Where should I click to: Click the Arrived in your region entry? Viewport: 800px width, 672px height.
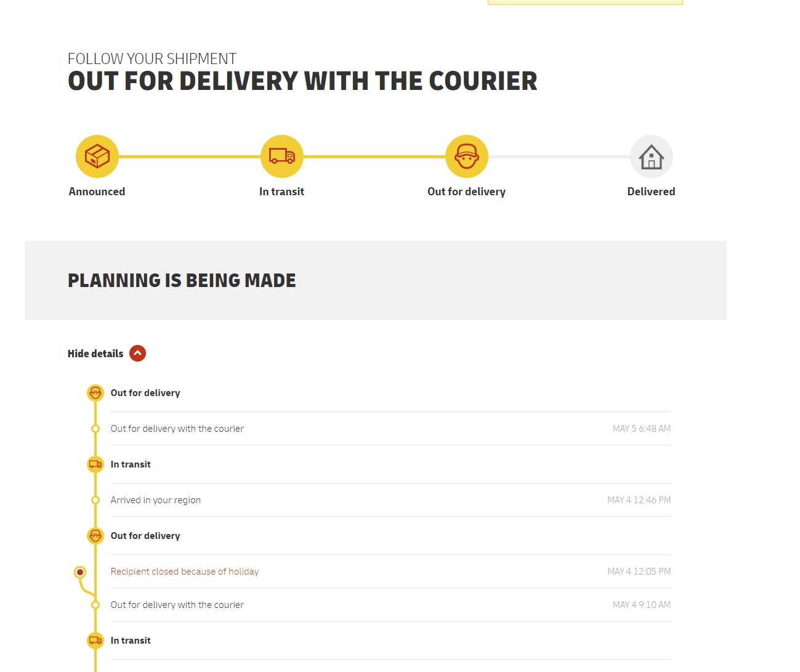[x=390, y=500]
